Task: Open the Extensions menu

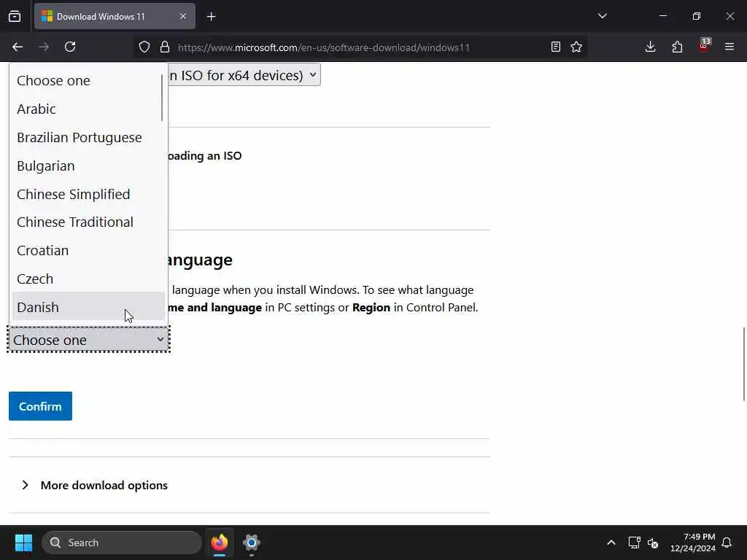Action: (677, 47)
